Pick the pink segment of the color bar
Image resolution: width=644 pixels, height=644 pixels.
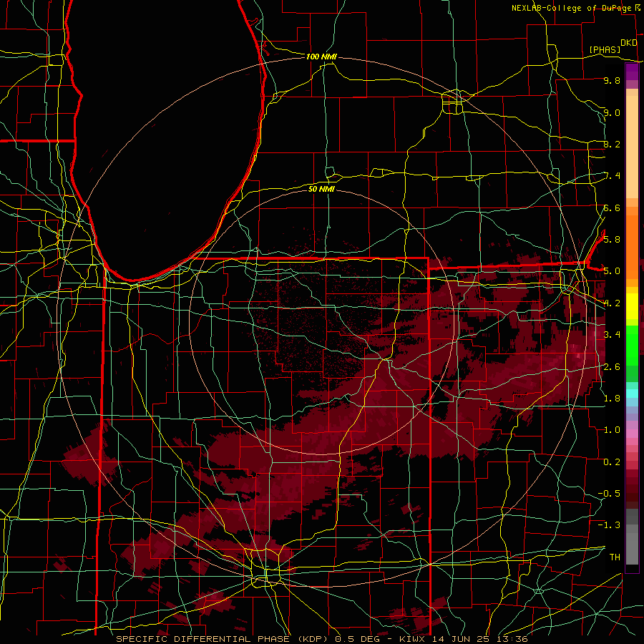[632, 434]
